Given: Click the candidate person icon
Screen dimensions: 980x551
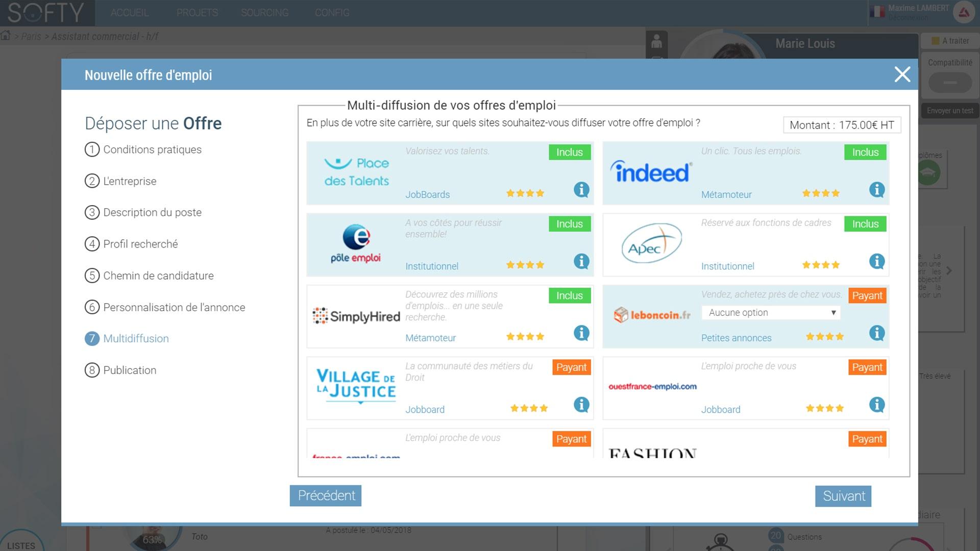Looking at the screenshot, I should [x=656, y=41].
